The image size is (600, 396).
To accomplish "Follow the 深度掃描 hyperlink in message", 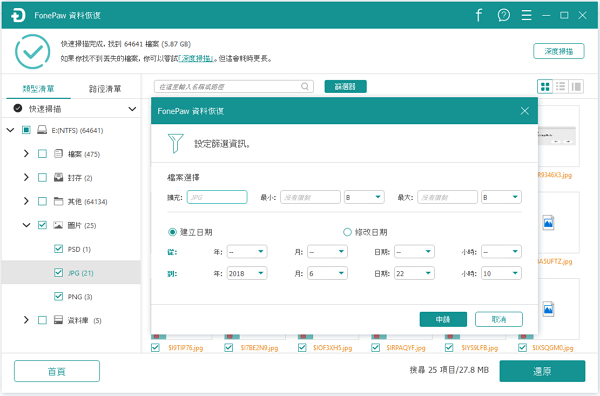I will click(196, 59).
